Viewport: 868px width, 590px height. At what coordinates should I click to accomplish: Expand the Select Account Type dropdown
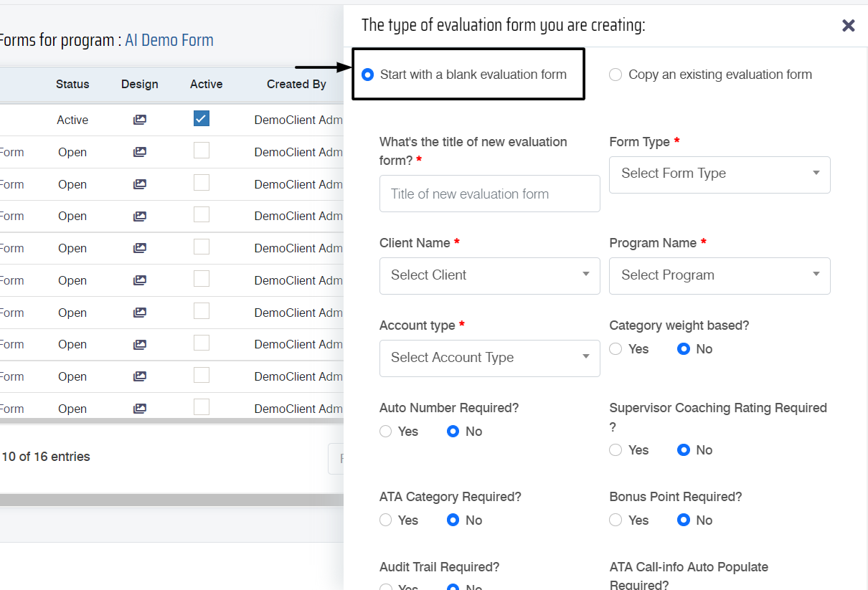[489, 358]
